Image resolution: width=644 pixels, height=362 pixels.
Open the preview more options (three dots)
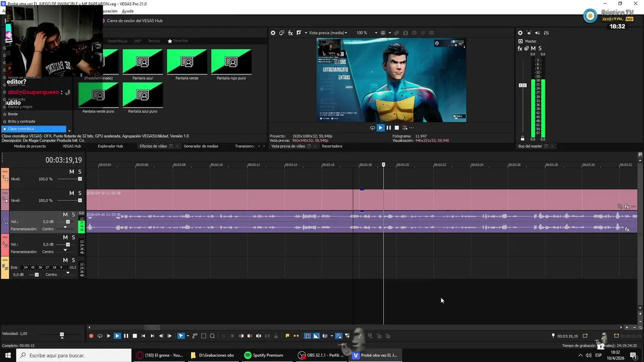[x=411, y=128]
